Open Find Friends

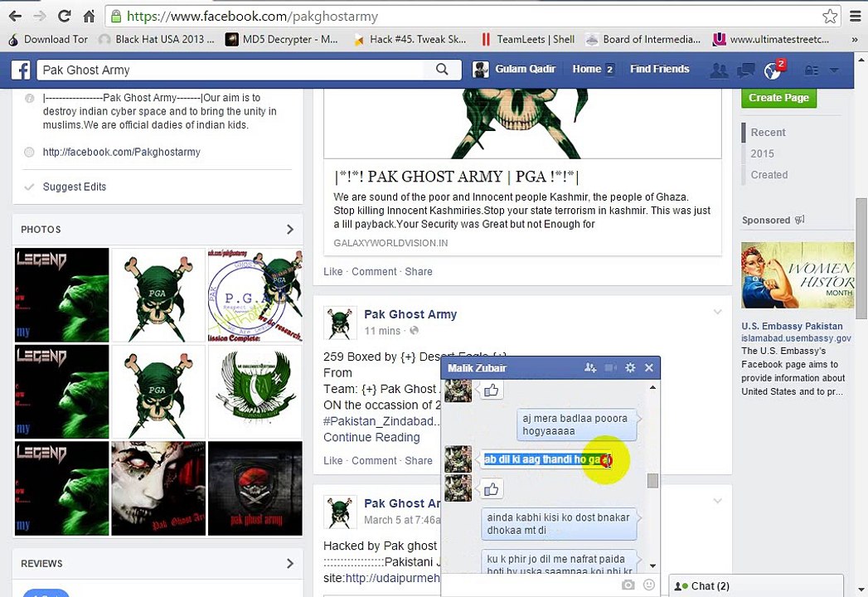[x=659, y=69]
